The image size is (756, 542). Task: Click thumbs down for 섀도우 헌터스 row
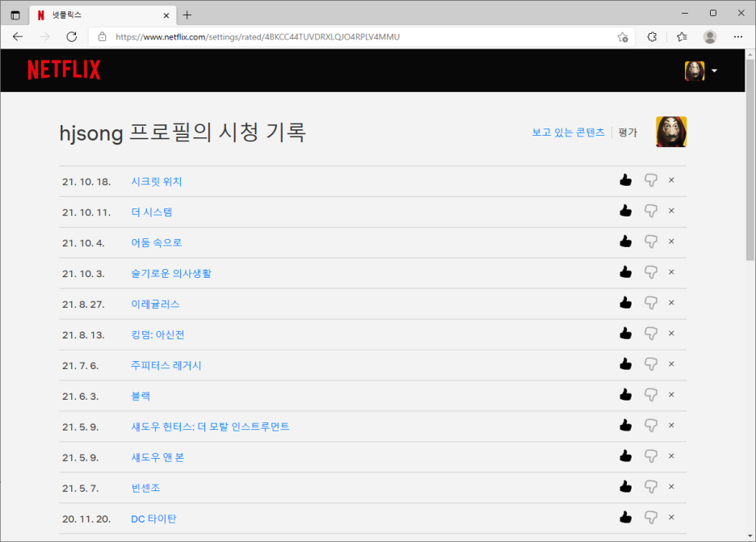click(x=650, y=426)
